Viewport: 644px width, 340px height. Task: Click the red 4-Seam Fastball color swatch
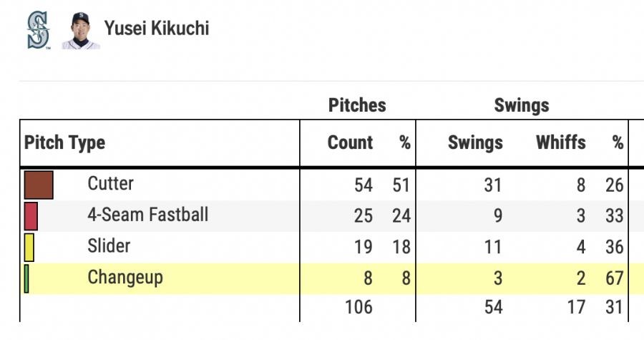31,215
